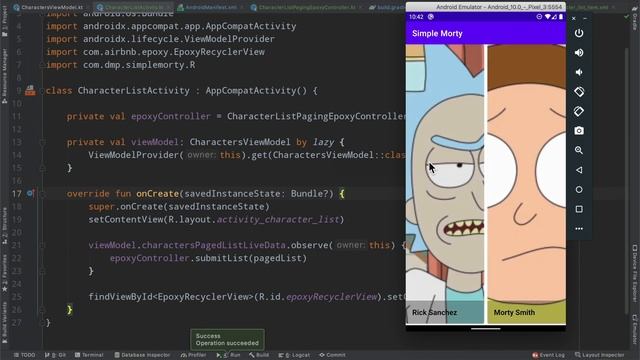Click the green inspection checkmark in editor corner
The height and width of the screenshot is (360, 640).
(x=627, y=17)
